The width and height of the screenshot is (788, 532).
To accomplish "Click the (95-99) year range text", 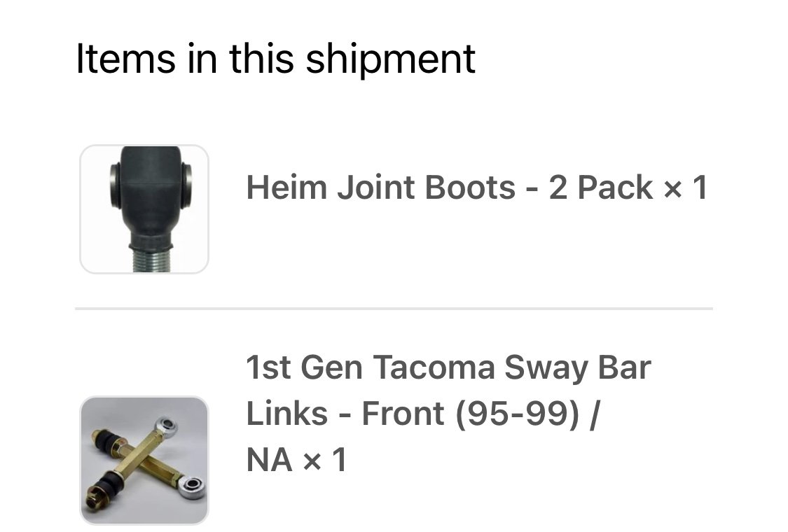I will click(x=517, y=414).
